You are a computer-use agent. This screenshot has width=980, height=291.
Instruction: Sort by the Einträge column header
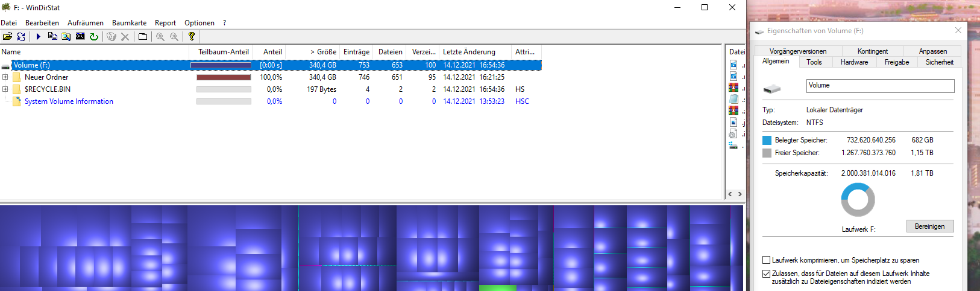pyautogui.click(x=356, y=52)
